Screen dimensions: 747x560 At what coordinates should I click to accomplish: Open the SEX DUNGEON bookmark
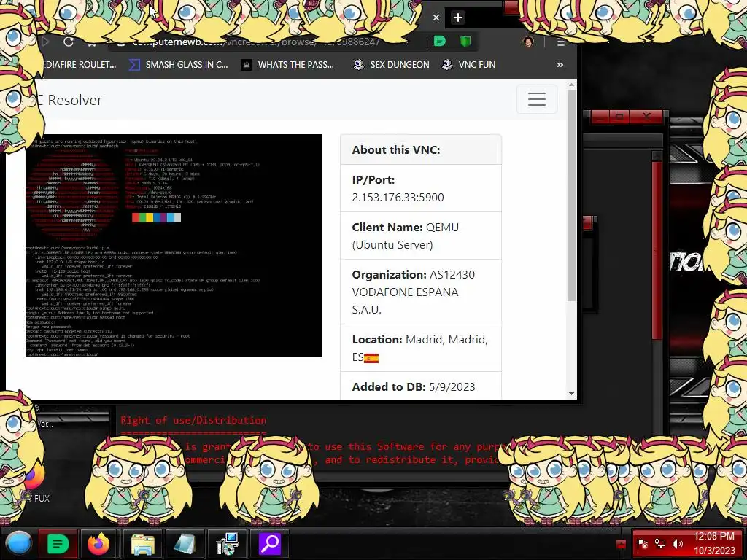(391, 65)
